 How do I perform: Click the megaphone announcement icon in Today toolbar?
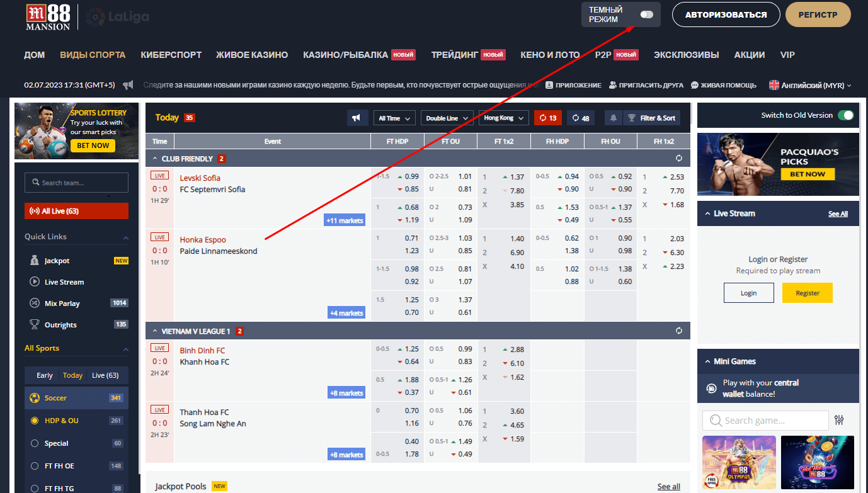tap(356, 118)
